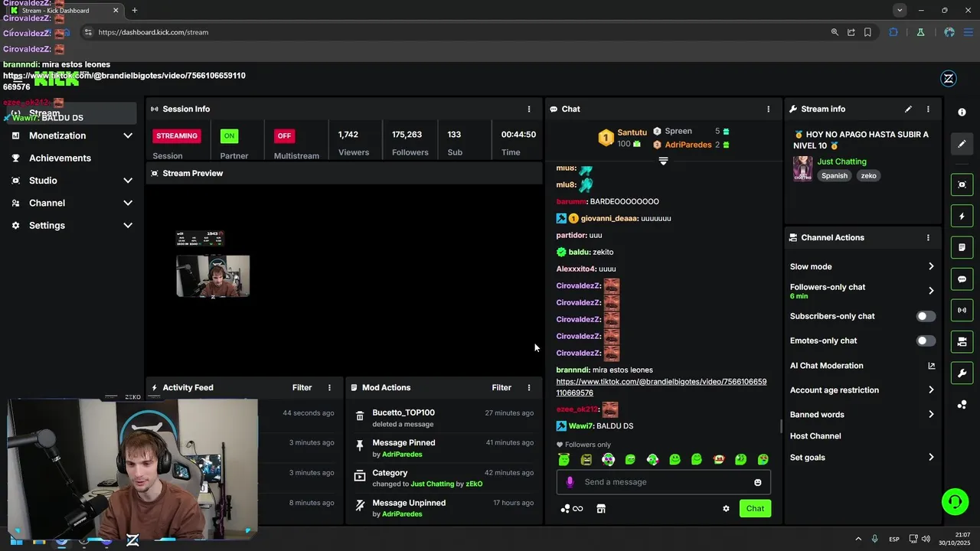Click the stream preview webcam thumbnail
Viewport: 980px width, 551px height.
[x=213, y=276]
